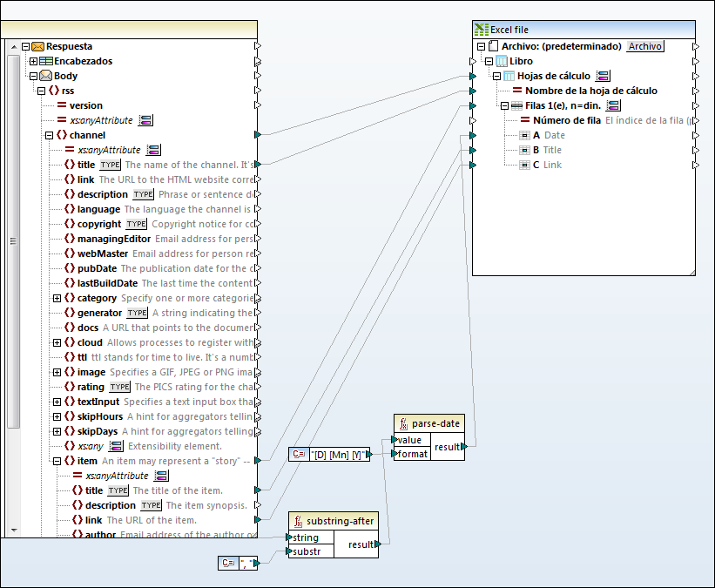Viewport: 715px width, 588px height.
Task: Click the TYPE button next to description
Action: [143, 193]
